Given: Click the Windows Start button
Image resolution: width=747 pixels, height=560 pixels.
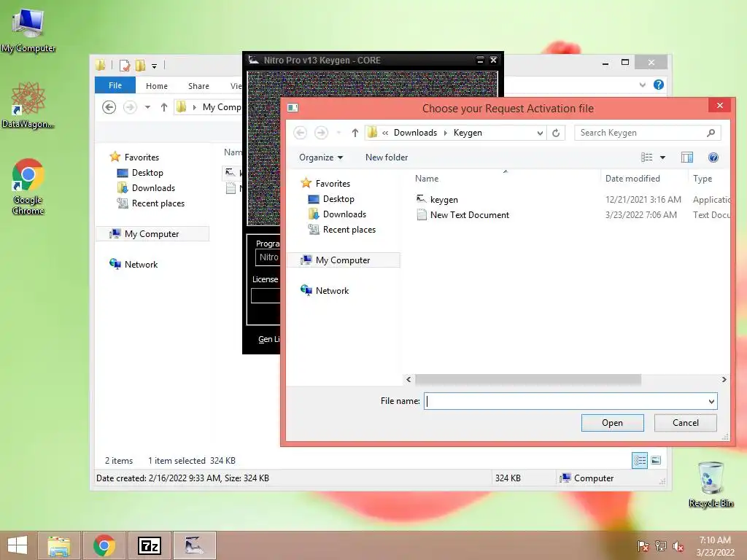Looking at the screenshot, I should [x=18, y=545].
